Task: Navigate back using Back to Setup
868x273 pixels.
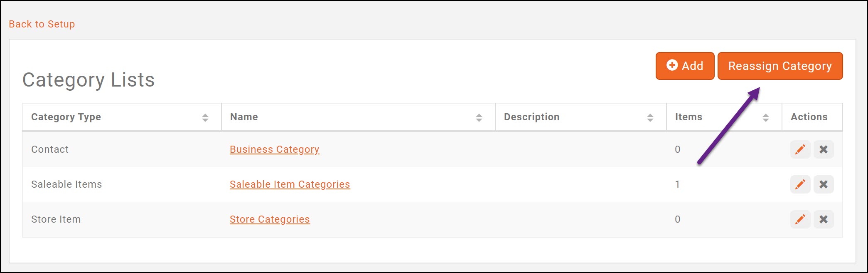Action: 41,24
